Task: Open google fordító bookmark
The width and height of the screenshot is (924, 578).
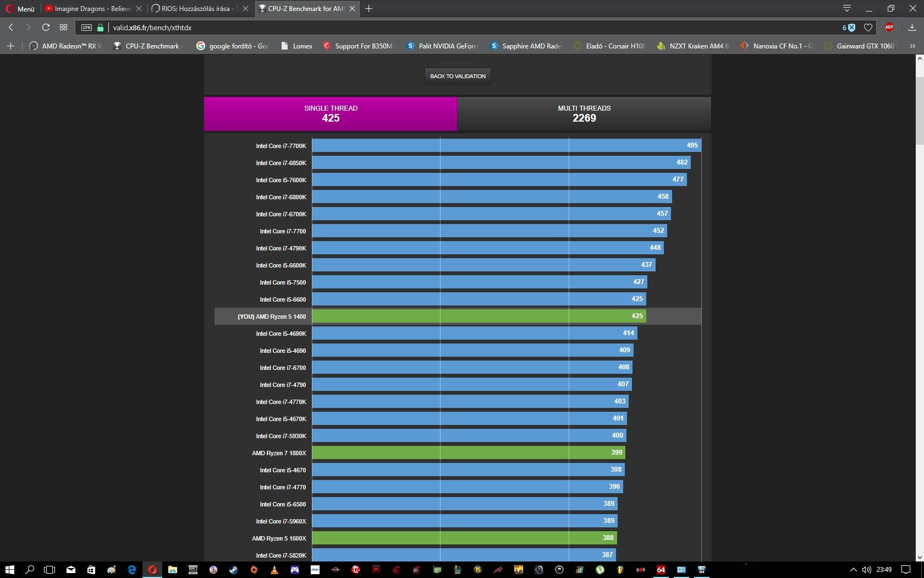Action: point(233,46)
